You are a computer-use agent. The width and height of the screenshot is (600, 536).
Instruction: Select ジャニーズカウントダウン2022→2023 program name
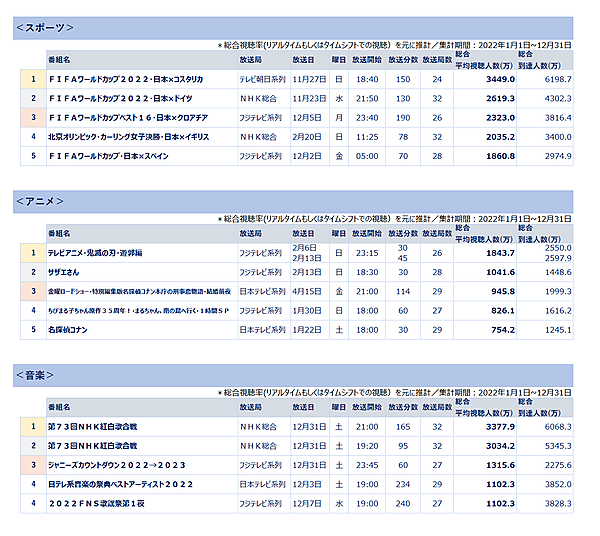pyautogui.click(x=117, y=465)
